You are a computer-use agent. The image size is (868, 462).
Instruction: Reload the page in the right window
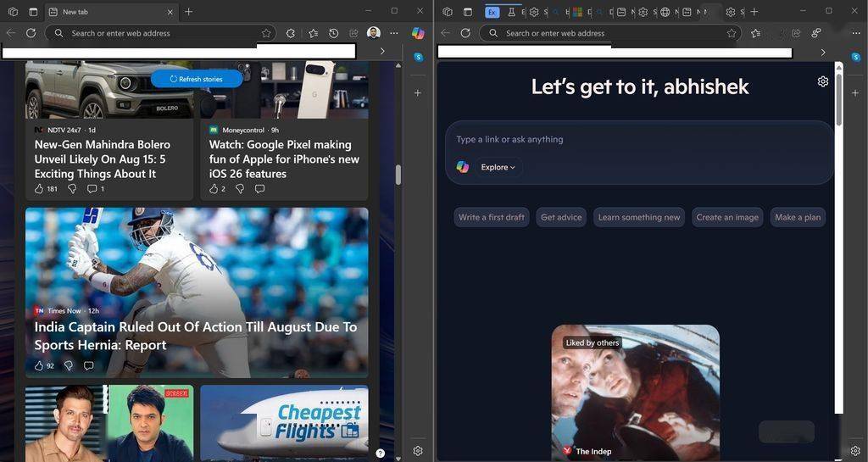tap(465, 33)
